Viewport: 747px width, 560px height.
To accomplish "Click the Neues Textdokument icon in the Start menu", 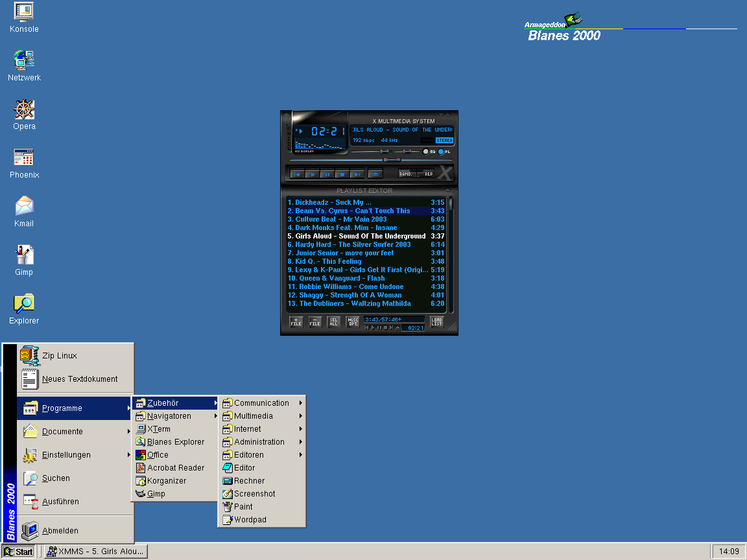I will [30, 379].
